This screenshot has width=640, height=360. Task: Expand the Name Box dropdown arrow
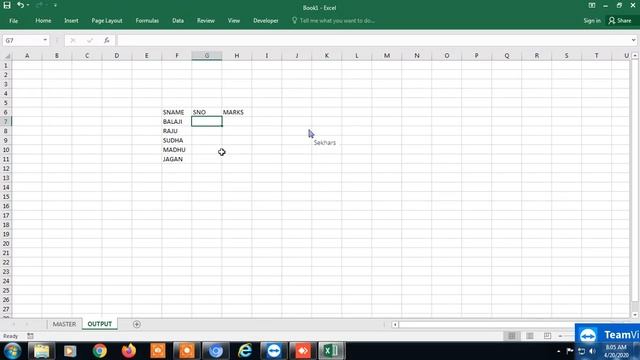pos(45,40)
